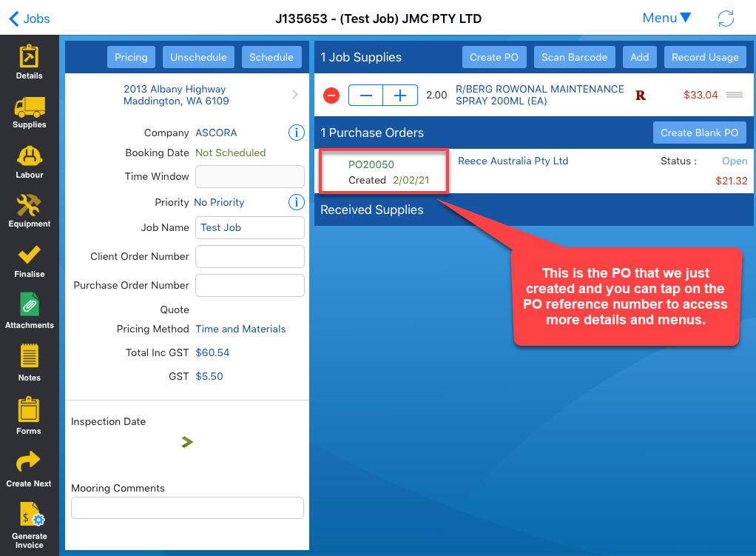Show Company info for ASCORA
Screen dimensions: 756x556
pyautogui.click(x=295, y=133)
